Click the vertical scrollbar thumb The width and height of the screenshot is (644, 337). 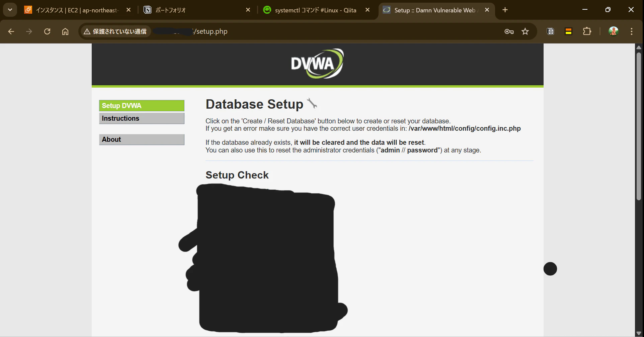tap(639, 126)
